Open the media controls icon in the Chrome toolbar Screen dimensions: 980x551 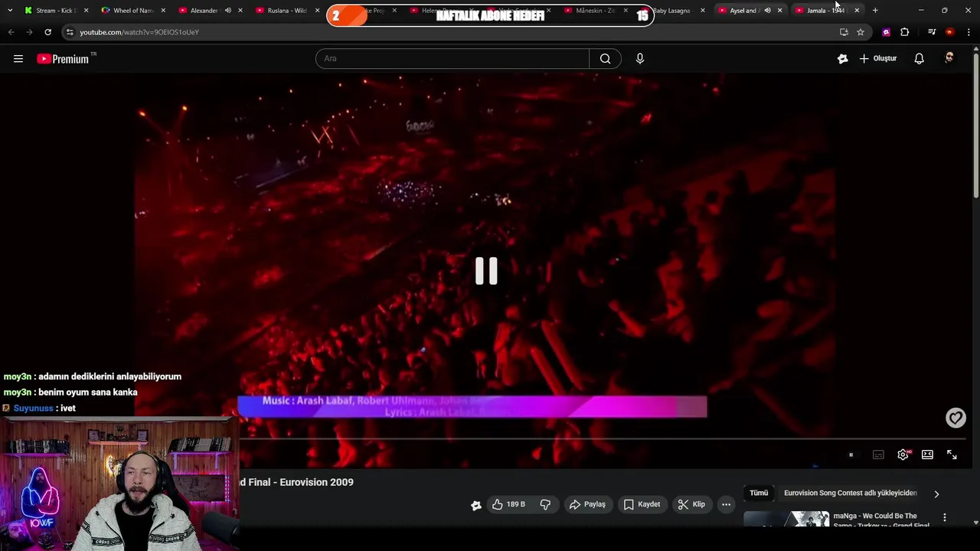point(932,32)
